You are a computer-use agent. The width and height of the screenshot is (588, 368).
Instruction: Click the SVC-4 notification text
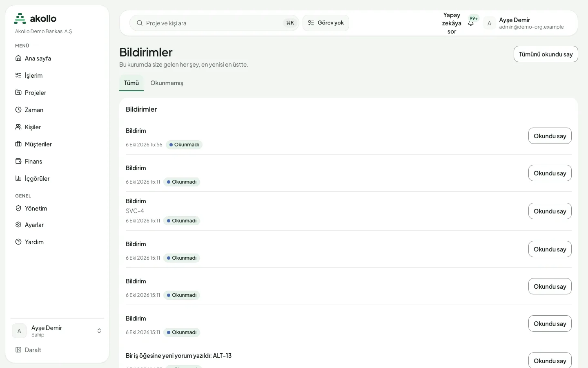[x=135, y=211]
